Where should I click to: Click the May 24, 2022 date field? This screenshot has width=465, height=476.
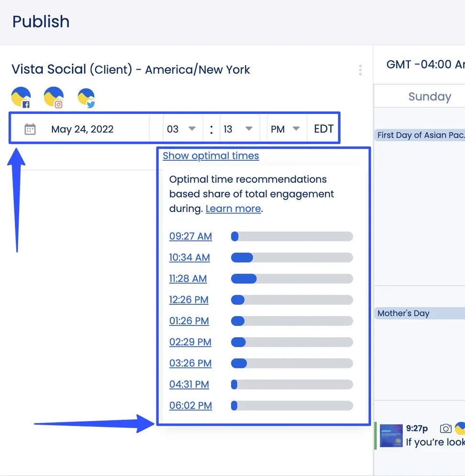coord(83,128)
